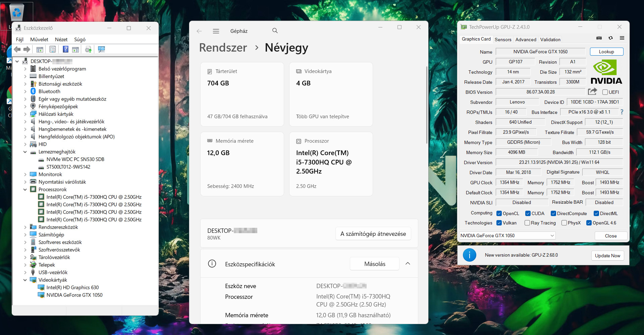Switch to the Validation tab in GPU-Z

[550, 40]
